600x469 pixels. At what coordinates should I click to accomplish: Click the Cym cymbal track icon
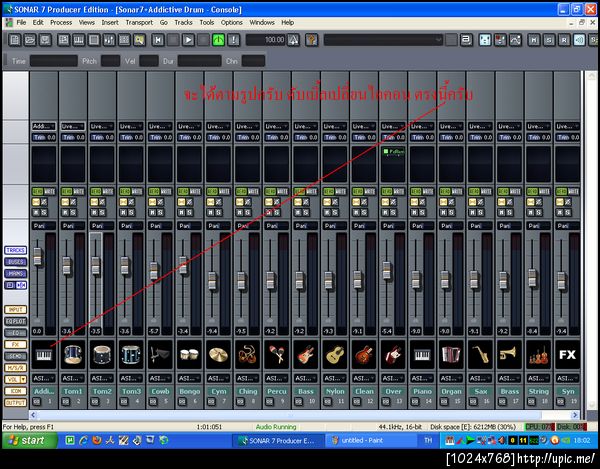click(218, 354)
